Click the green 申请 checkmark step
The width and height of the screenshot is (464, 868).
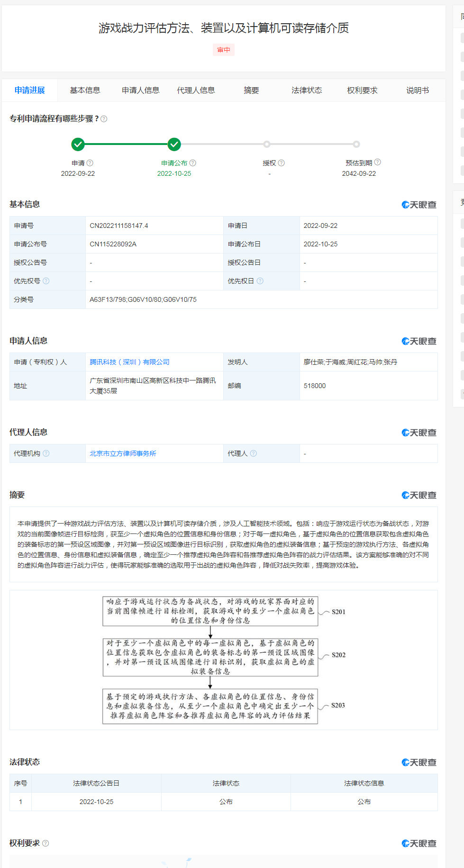pyautogui.click(x=78, y=144)
